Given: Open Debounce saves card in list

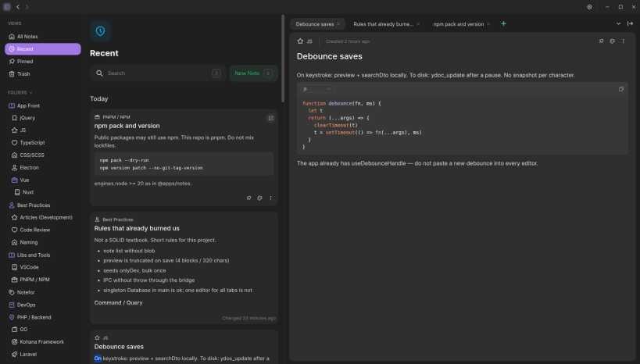Looking at the screenshot, I should tap(184, 347).
